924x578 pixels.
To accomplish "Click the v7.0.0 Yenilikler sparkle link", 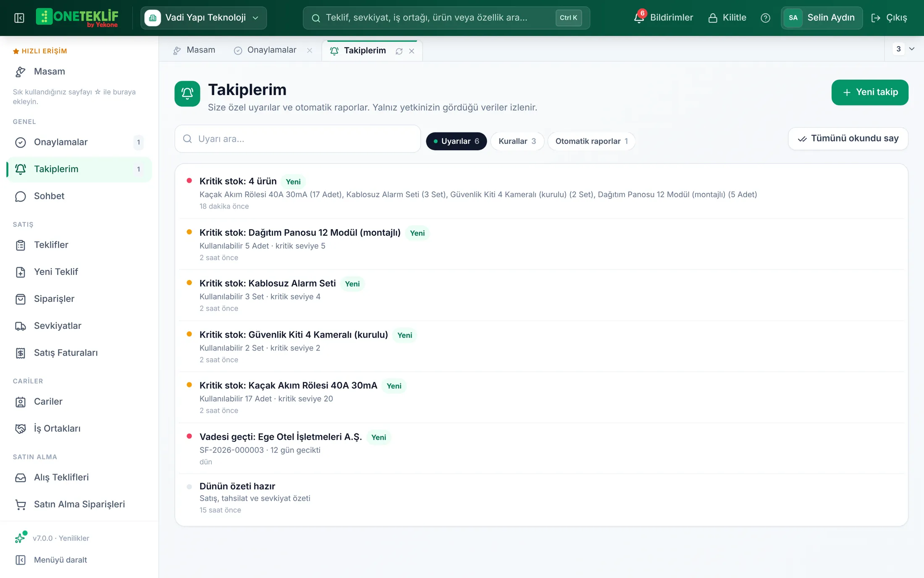I will (52, 538).
